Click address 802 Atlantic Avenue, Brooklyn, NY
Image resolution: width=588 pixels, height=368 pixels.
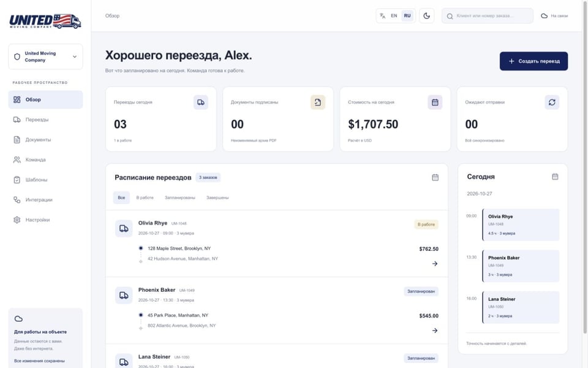pos(181,326)
